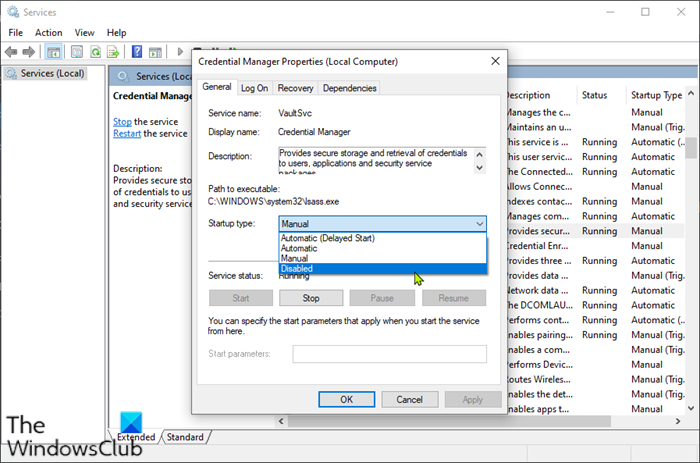
Task: Click the Restart the service link
Action: coord(127,133)
